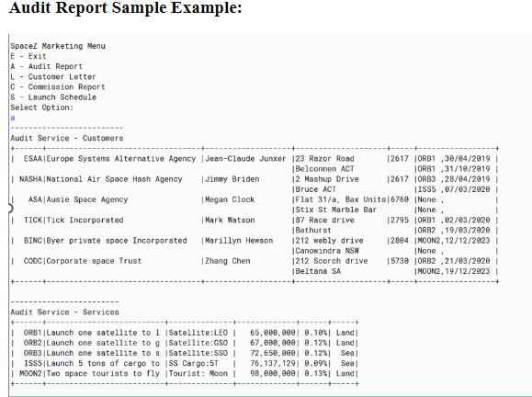The image size is (532, 397).
Task: Click the 'Audit Service - Services' title
Action: 64,312
